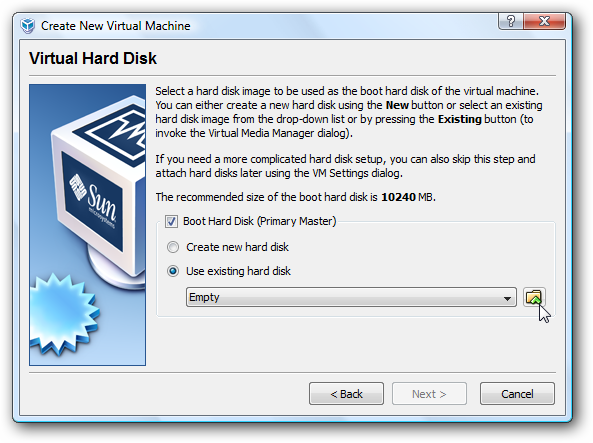Go to previous step with Back button
Screen dimensions: 593x443
[346, 394]
